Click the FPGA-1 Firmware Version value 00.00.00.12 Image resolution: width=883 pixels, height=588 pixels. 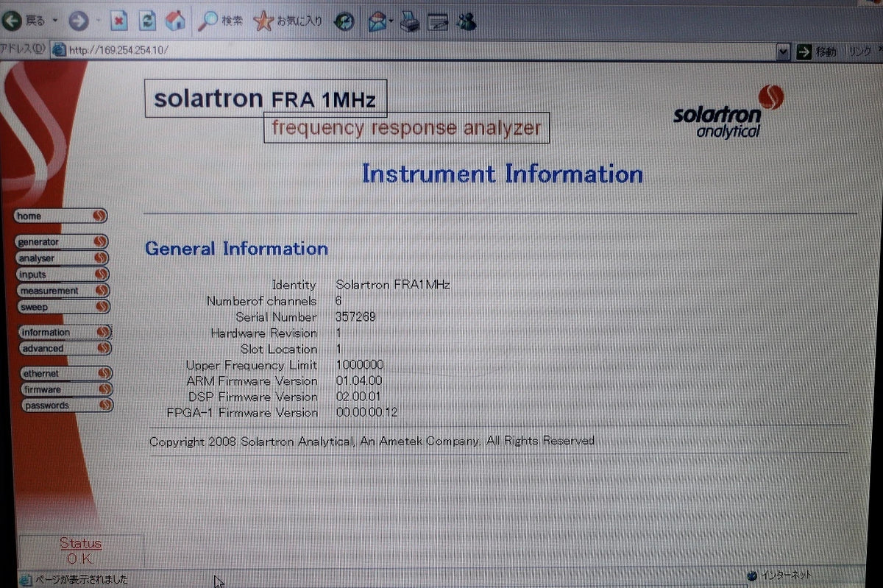pos(366,413)
